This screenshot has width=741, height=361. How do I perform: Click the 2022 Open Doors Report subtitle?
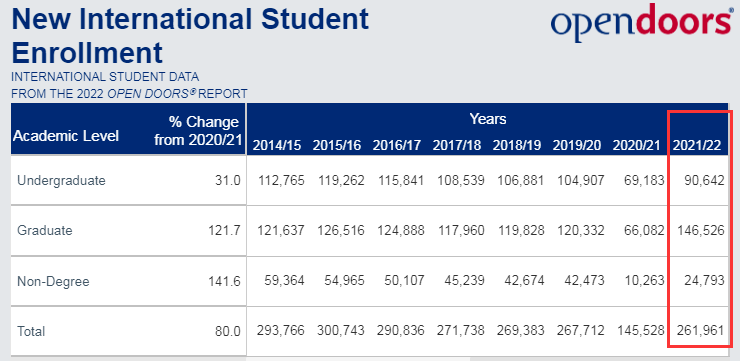(x=129, y=94)
